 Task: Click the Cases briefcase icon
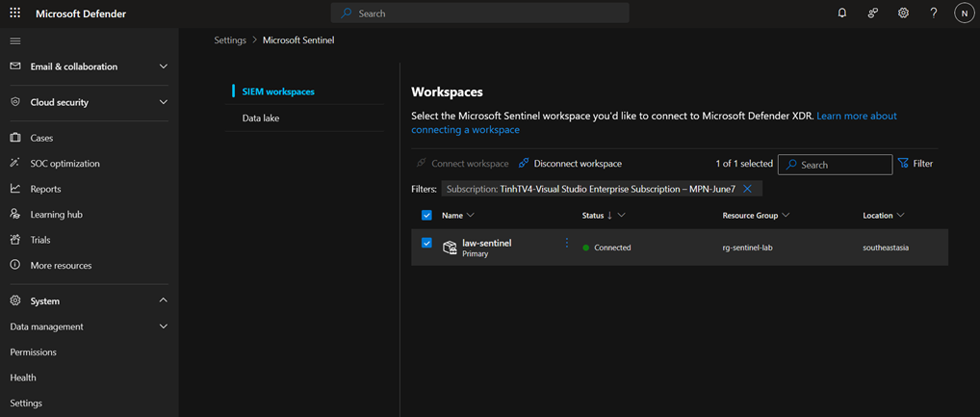[15, 138]
